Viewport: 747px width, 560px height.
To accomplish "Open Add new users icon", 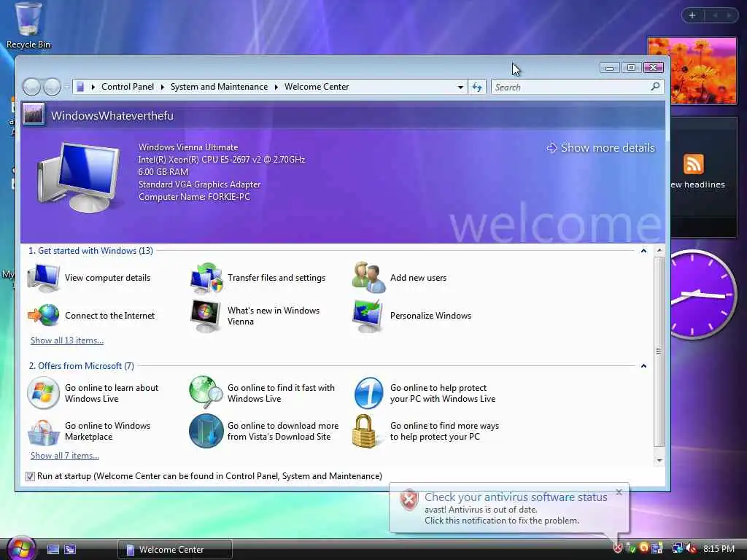I will pos(368,277).
